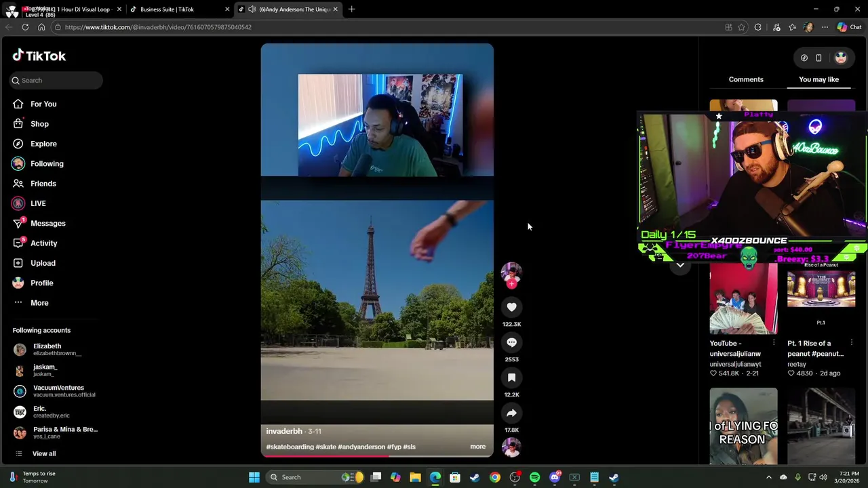Open the Rise of a Peanut thumbnail
Image resolution: width=868 pixels, height=488 pixels.
tap(821, 298)
